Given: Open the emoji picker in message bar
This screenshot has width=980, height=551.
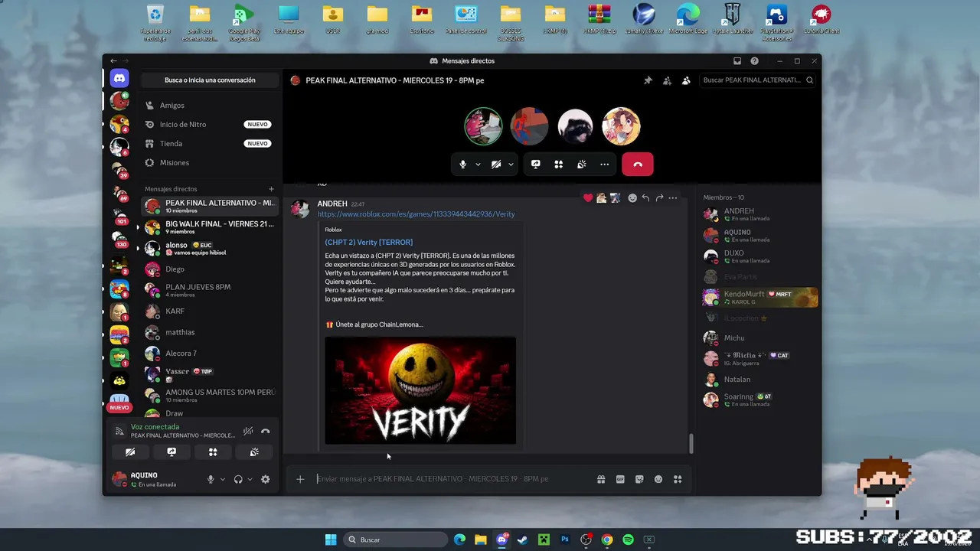Looking at the screenshot, I should pos(658,479).
